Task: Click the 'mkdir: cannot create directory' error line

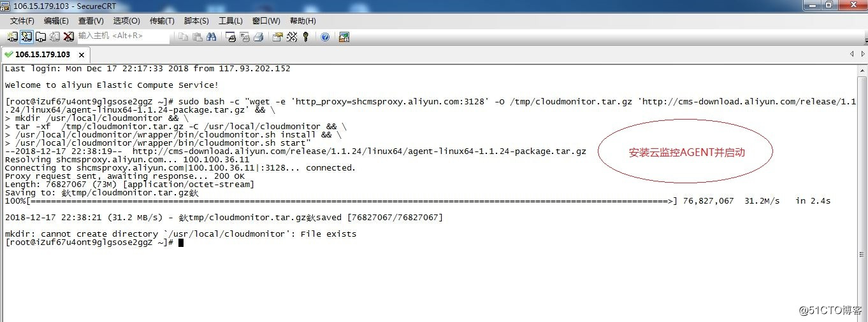Action: (x=180, y=234)
